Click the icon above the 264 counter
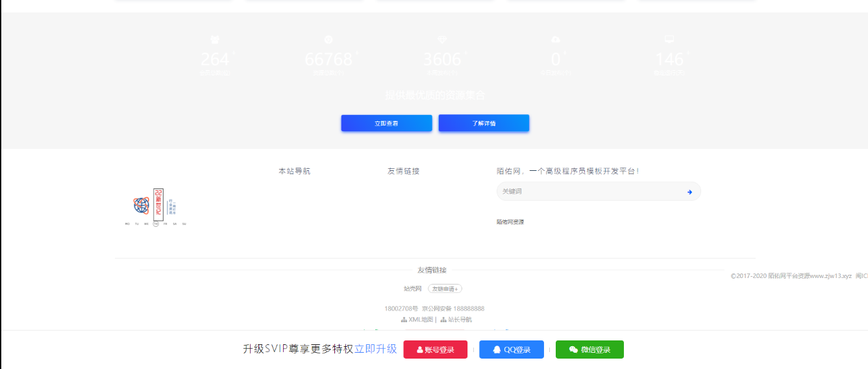The image size is (868, 369). 215,40
